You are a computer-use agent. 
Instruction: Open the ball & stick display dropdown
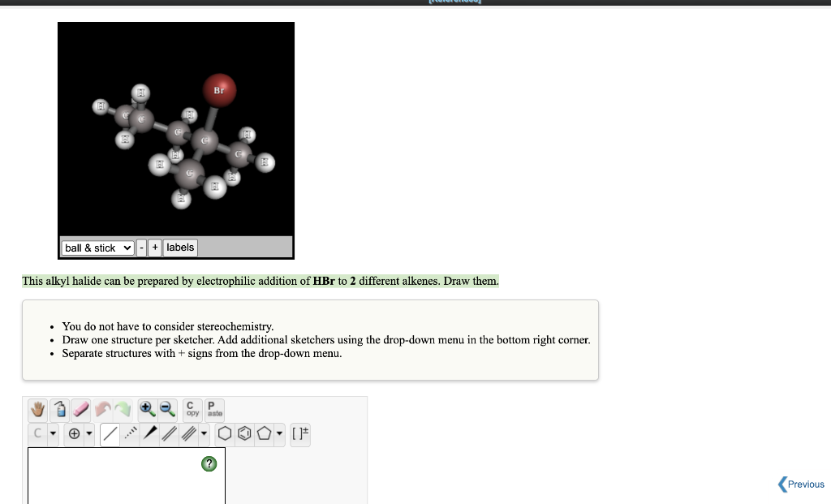pyautogui.click(x=97, y=248)
